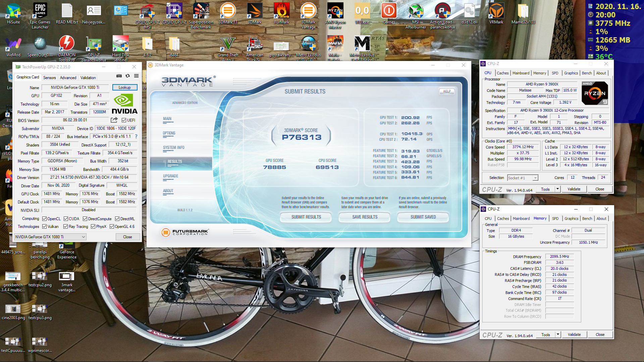
Task: Switch to the Sensors tab in GPU-Z
Action: point(50,77)
